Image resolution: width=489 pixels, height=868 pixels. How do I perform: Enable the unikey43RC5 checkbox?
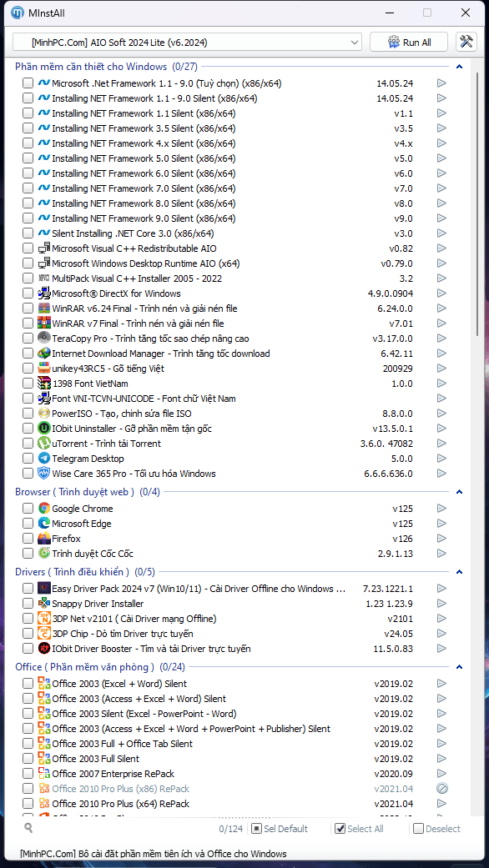pos(28,368)
